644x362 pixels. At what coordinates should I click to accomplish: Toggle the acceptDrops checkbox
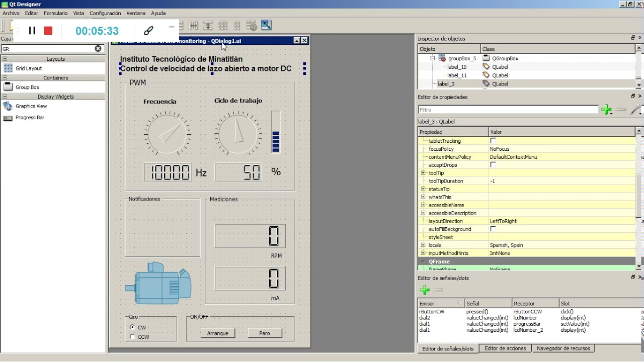(x=493, y=165)
